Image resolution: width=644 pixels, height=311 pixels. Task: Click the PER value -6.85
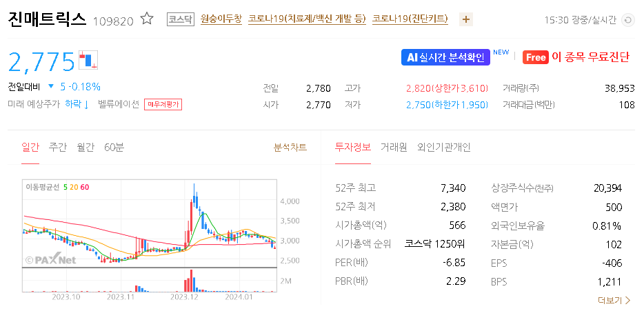[454, 263]
